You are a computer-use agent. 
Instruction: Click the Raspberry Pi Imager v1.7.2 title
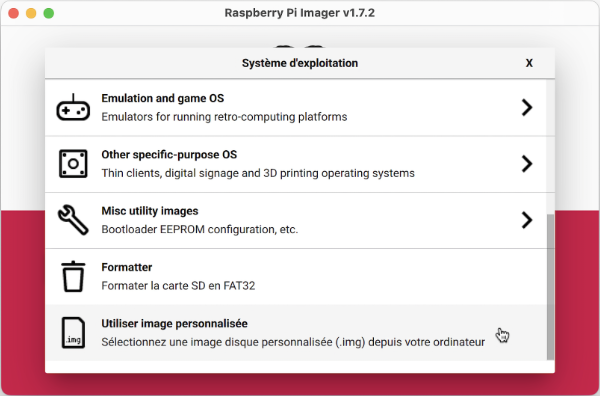click(300, 13)
